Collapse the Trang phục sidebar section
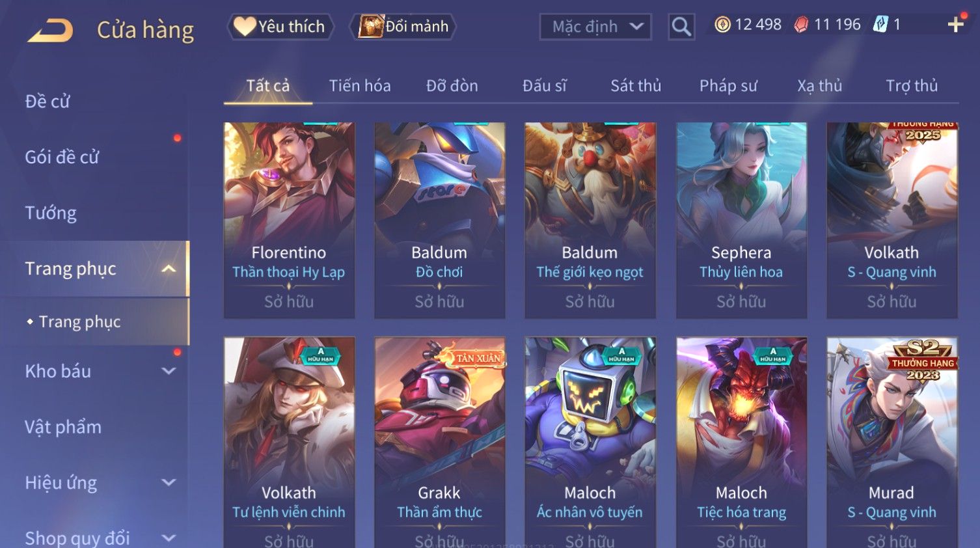980x548 pixels. pos(169,269)
